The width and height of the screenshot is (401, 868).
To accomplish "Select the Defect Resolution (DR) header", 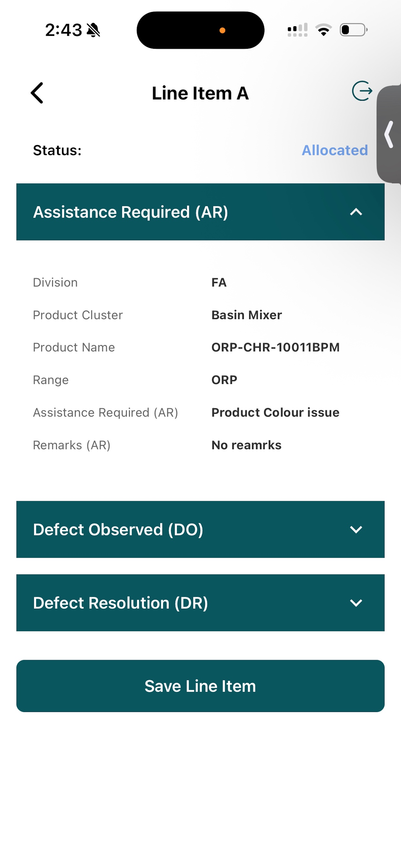I will 200,603.
